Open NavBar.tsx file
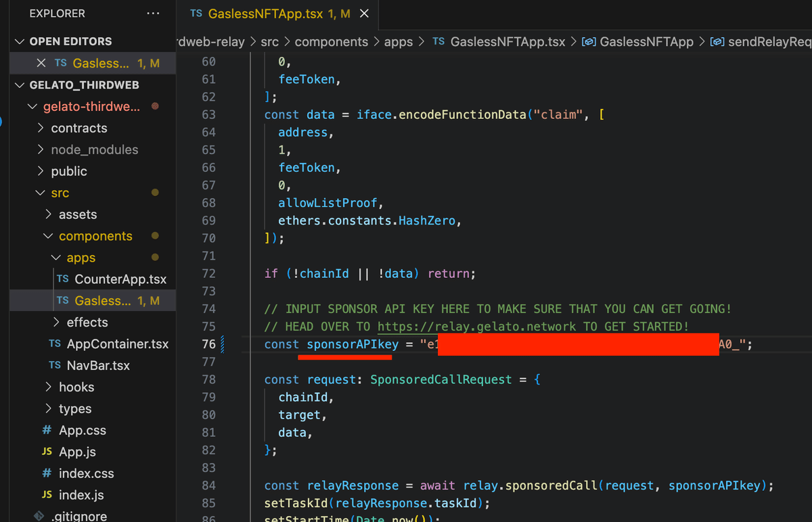This screenshot has height=522, width=812. (x=98, y=366)
